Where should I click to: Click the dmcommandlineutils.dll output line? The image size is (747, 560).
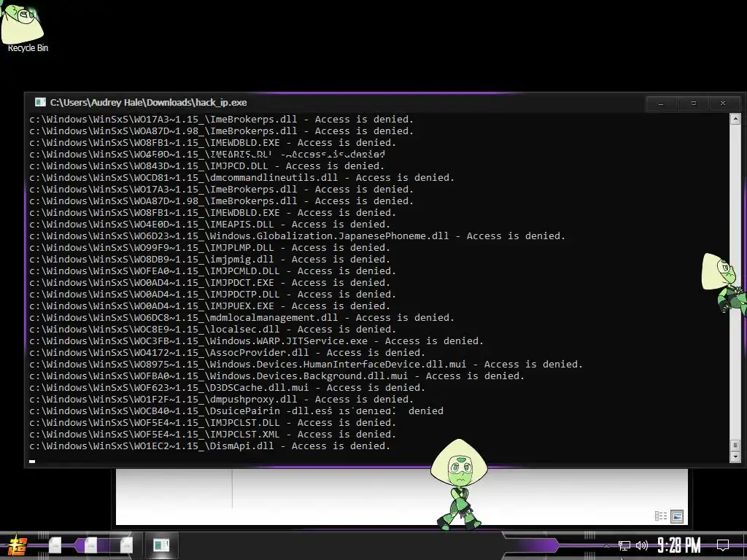point(241,178)
